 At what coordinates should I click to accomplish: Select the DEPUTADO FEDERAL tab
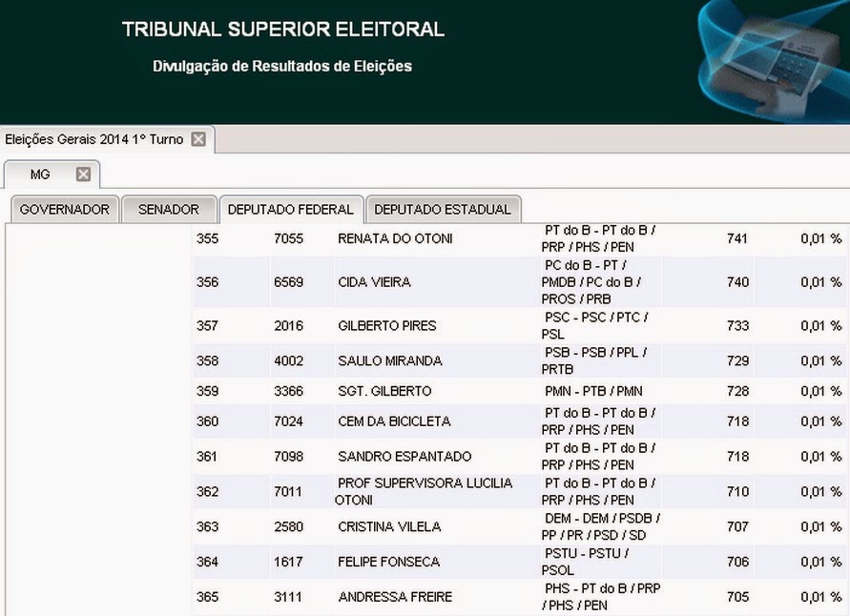pos(291,209)
